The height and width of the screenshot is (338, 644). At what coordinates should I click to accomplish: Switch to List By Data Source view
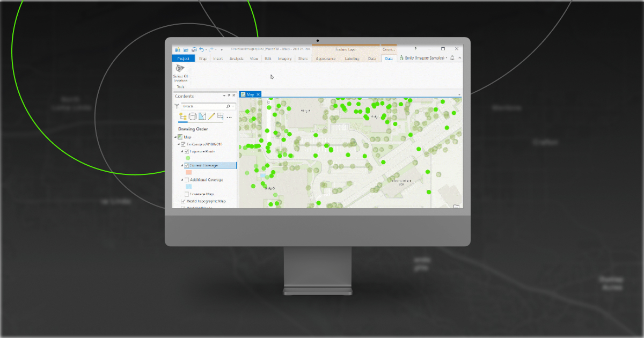point(192,116)
